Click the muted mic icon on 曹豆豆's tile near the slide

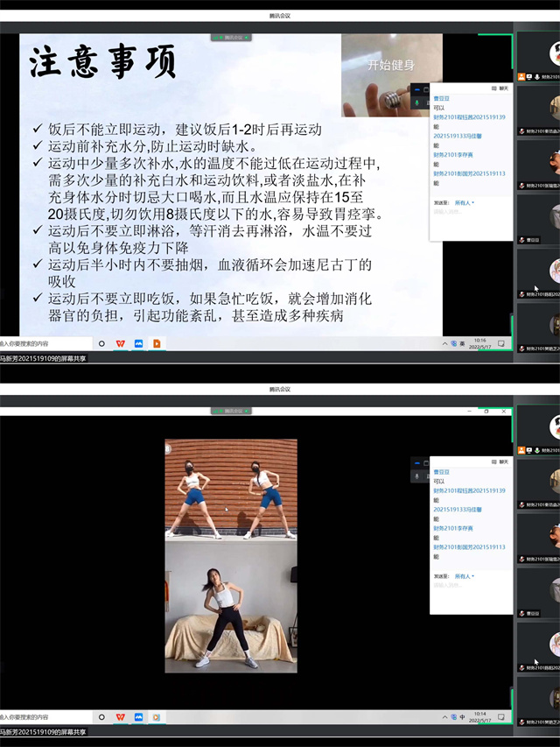click(521, 240)
